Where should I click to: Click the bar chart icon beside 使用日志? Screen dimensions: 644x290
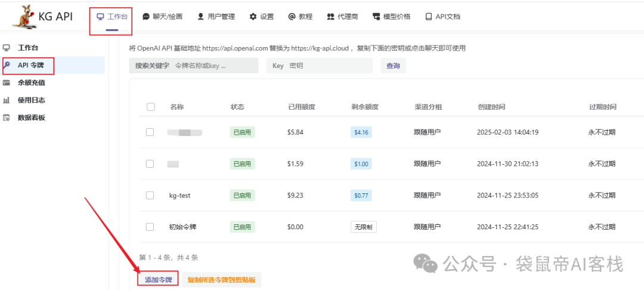(x=6, y=100)
